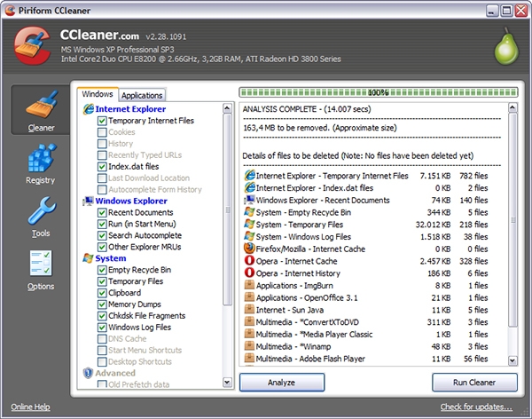
Task: Click Firefox icon beside Internet Cache result
Action: click(x=250, y=249)
